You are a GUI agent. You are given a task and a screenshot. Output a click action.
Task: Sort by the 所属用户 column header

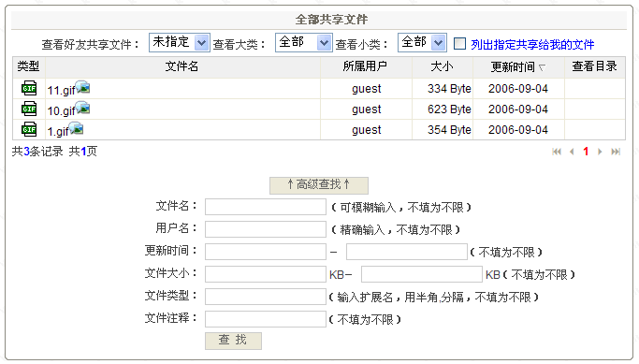point(366,66)
